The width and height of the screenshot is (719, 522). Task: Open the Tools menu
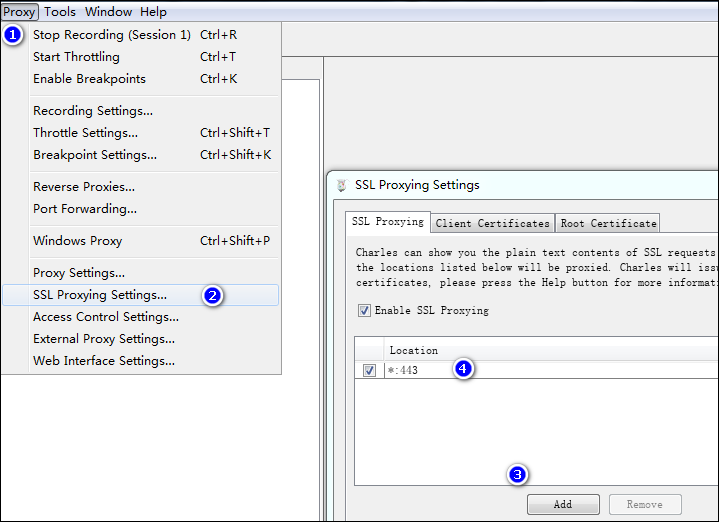coord(60,11)
